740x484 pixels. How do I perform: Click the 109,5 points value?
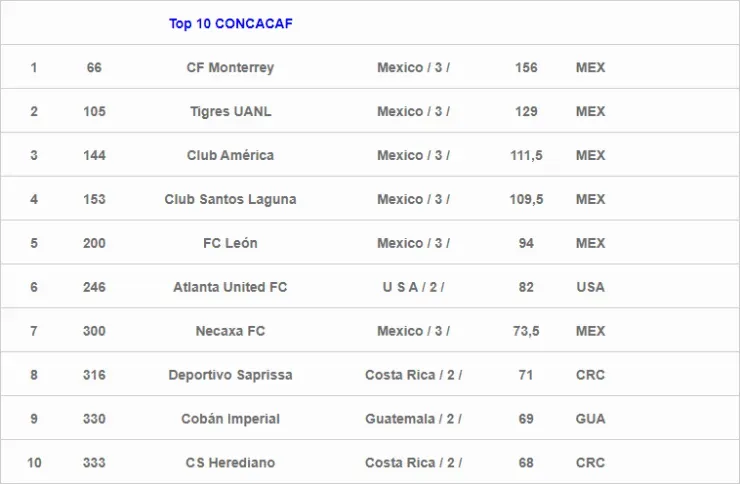(x=525, y=200)
